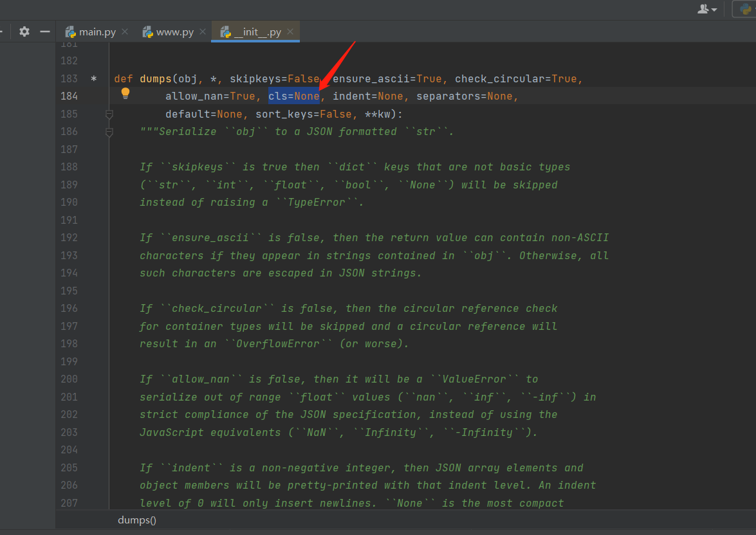Click the hide panel minus icon
This screenshot has height=535, width=756.
[45, 32]
